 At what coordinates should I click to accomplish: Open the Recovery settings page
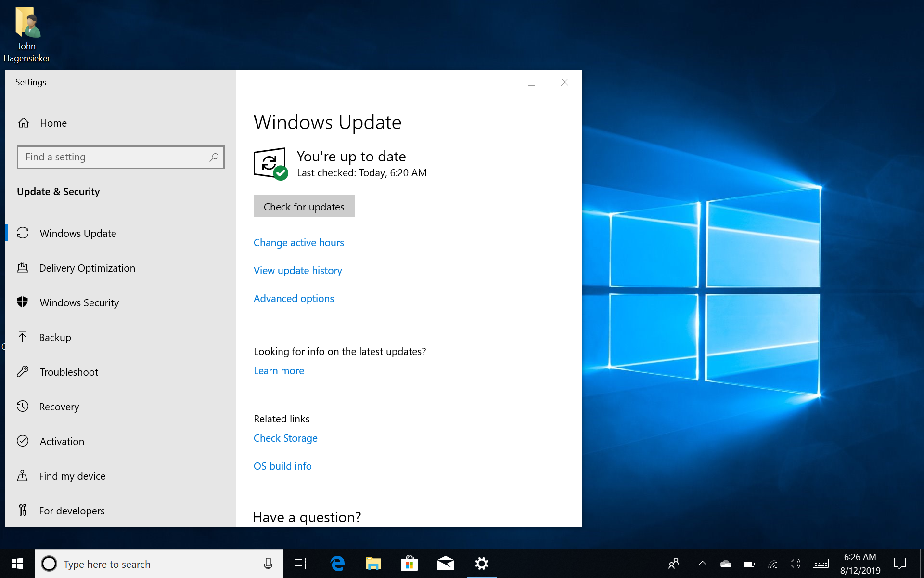click(x=121, y=407)
